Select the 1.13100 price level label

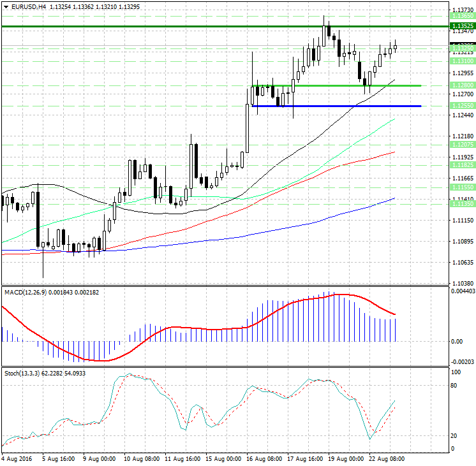463,61
